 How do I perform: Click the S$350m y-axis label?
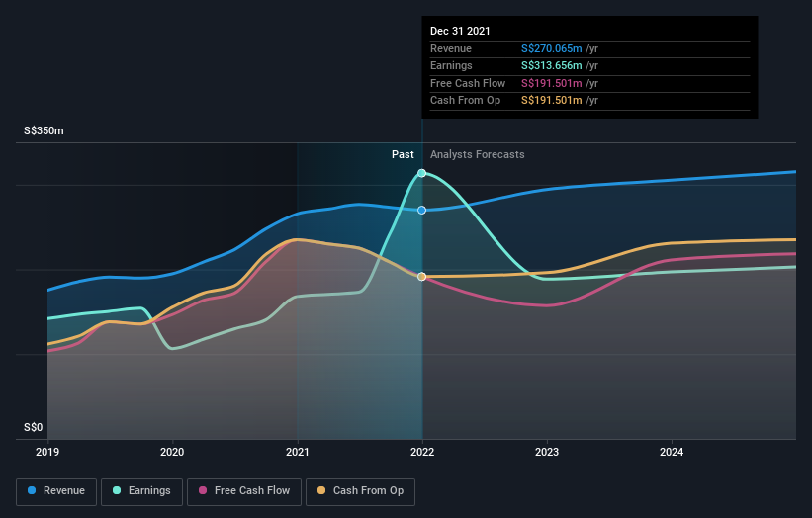click(x=44, y=130)
